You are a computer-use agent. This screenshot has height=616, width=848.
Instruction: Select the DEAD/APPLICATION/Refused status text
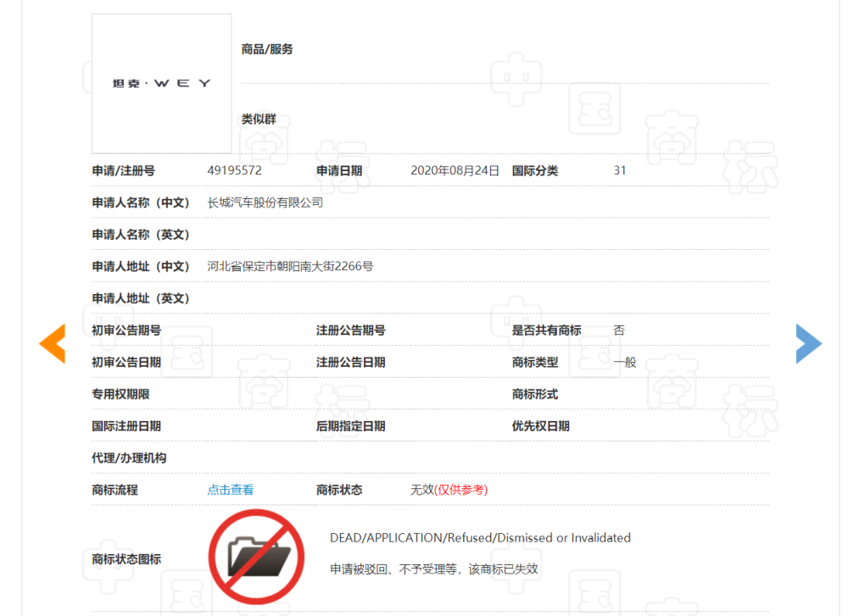pyautogui.click(x=480, y=538)
